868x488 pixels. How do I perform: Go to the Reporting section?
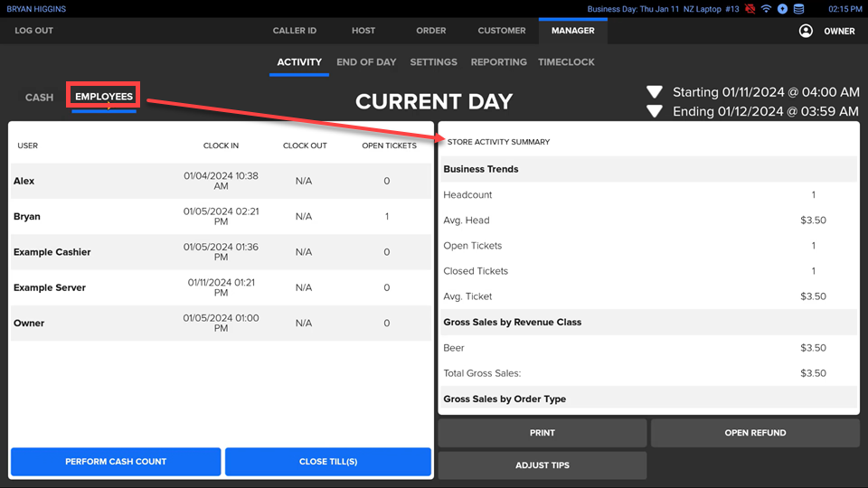pos(498,62)
